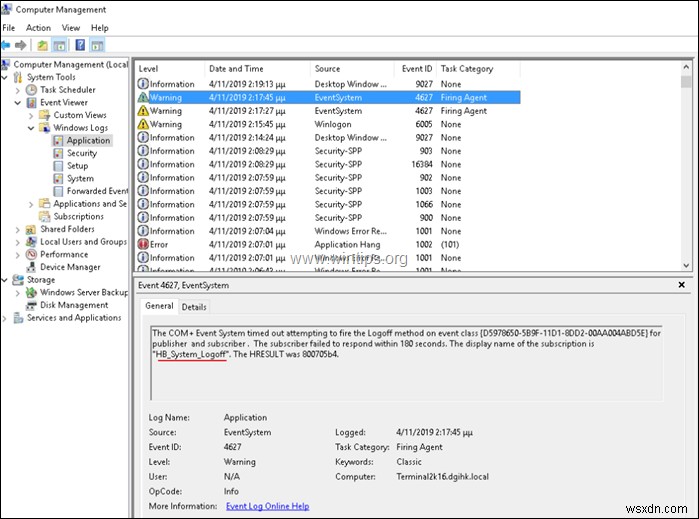Click the Event Viewer icon in tree
Image resolution: width=699 pixels, height=519 pixels.
point(31,103)
